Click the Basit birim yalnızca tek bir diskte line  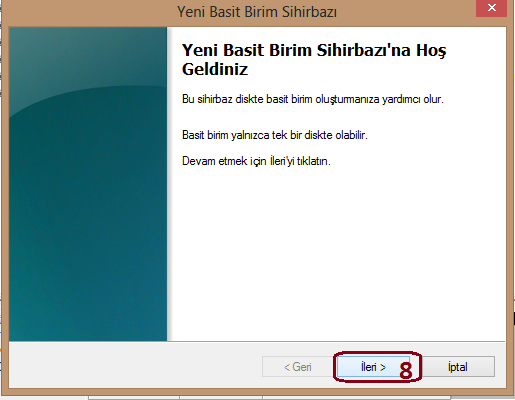tap(275, 135)
